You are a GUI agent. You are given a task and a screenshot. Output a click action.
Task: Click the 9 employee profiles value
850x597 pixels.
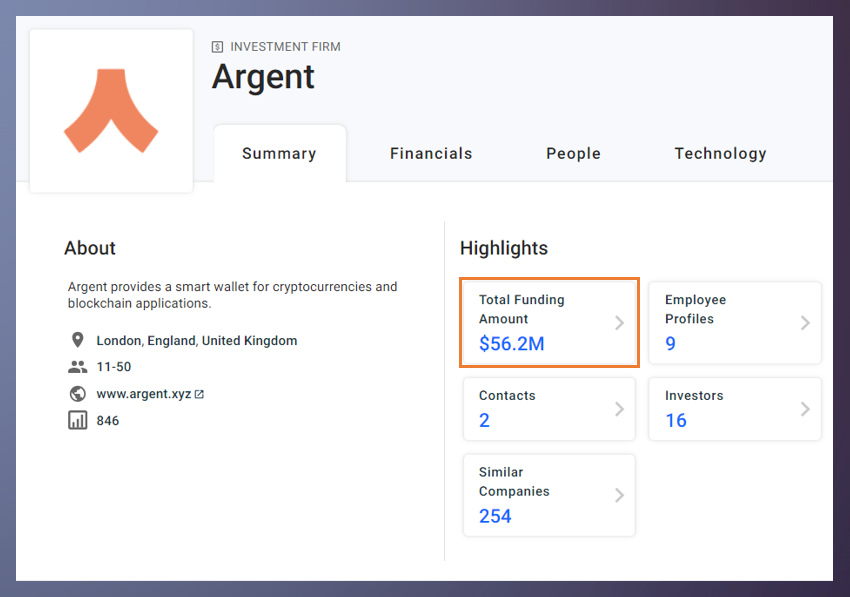click(x=671, y=344)
